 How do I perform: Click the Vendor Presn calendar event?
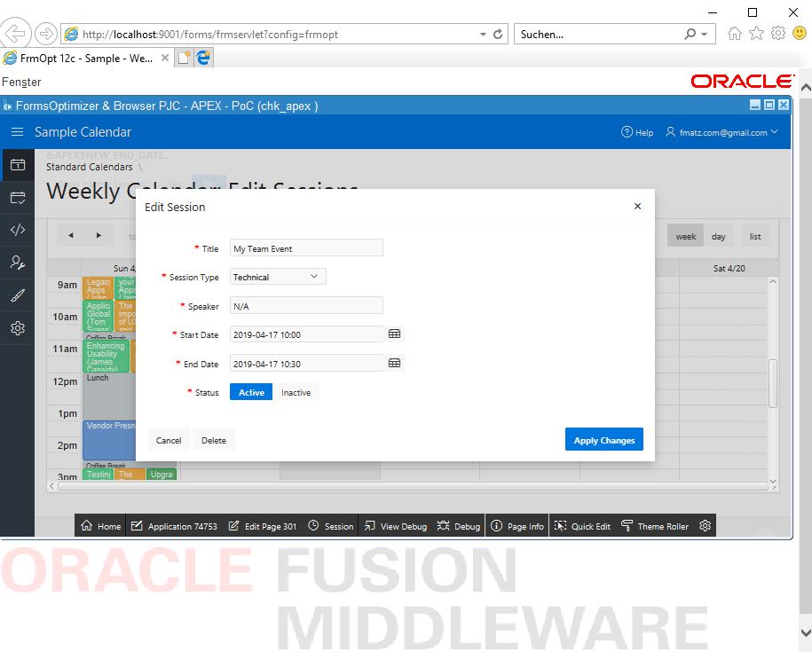pos(109,439)
